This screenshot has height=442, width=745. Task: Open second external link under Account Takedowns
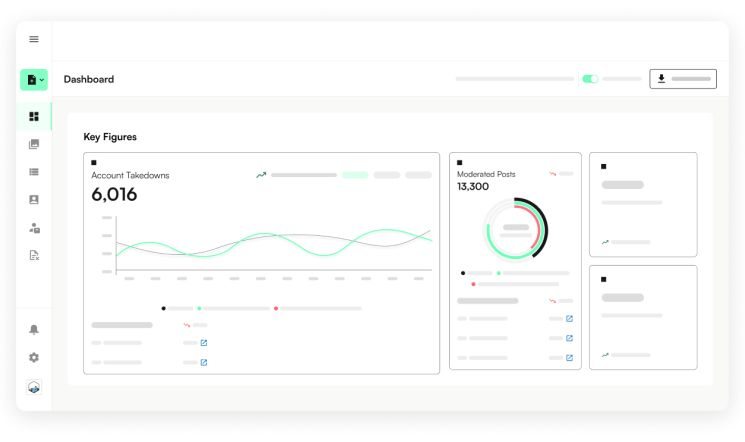click(x=204, y=361)
